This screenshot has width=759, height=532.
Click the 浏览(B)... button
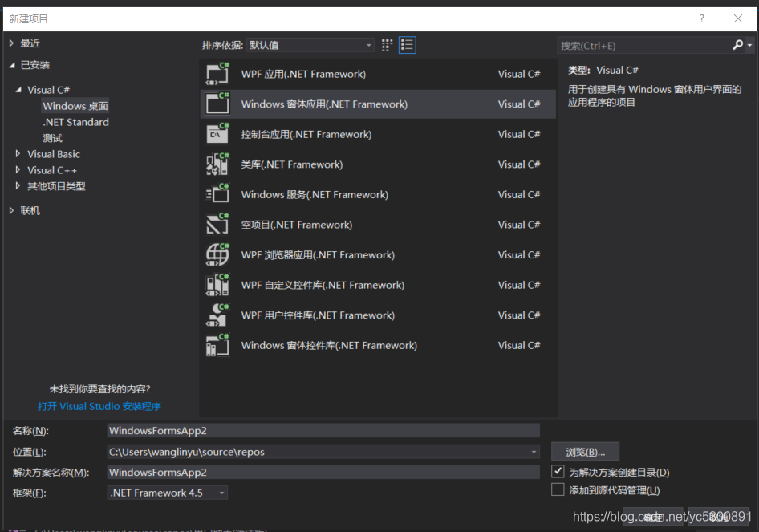(585, 452)
